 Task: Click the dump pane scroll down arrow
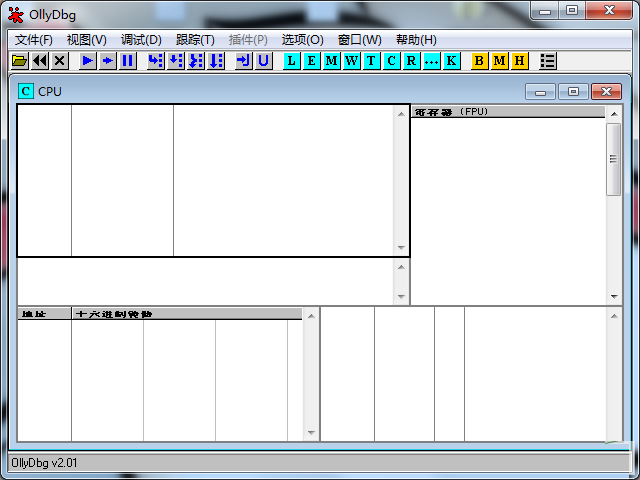[x=311, y=433]
